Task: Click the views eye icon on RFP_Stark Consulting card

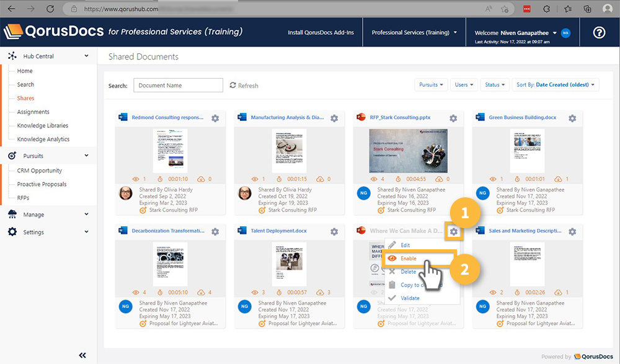Action: point(374,179)
